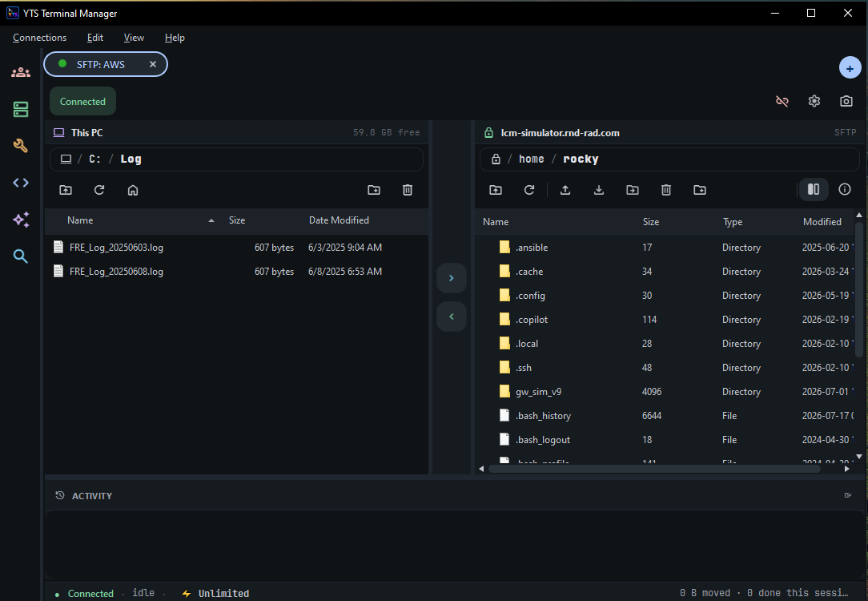Viewport: 868px width, 601px height.
Task: Click the home segment in remote path
Action: (532, 159)
